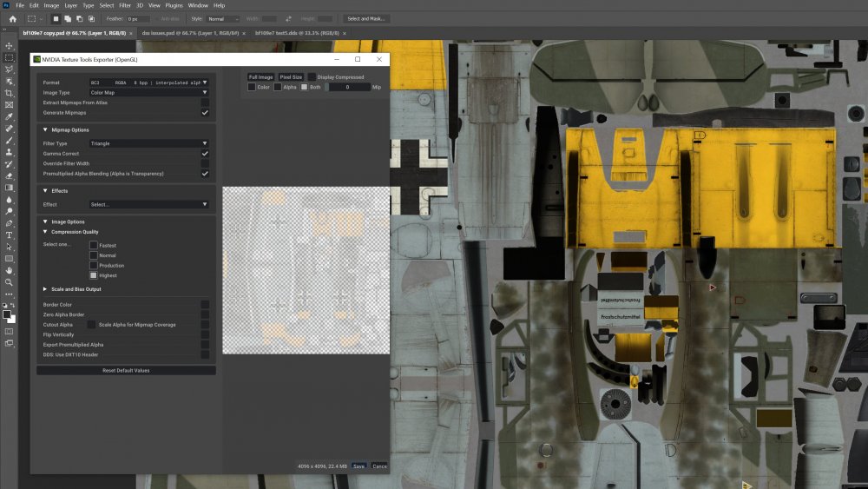Open the Filter Type dropdown
This screenshot has height=489, width=868.
[x=148, y=143]
